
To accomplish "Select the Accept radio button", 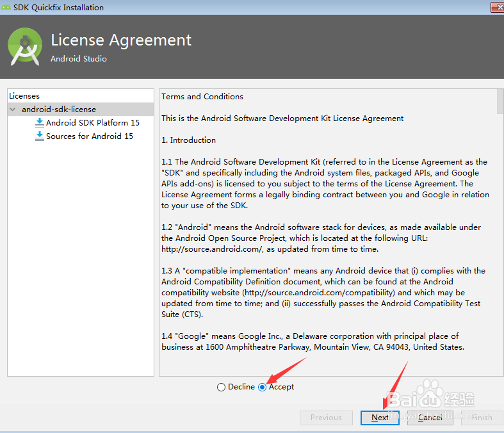I will pyautogui.click(x=263, y=387).
